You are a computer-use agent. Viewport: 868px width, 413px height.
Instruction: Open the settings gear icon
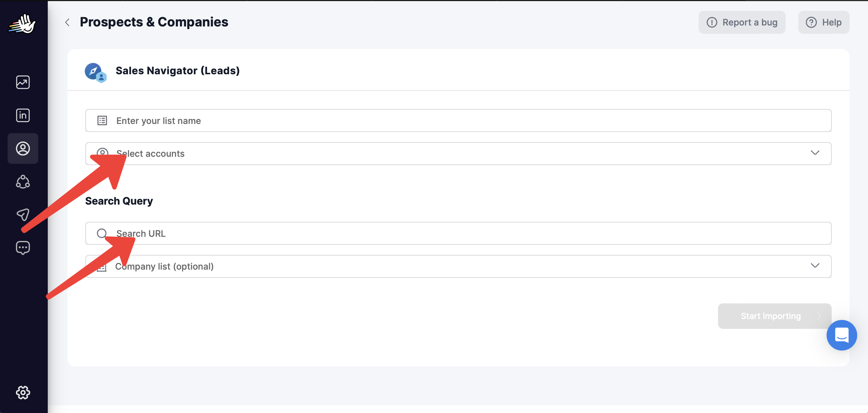23,392
